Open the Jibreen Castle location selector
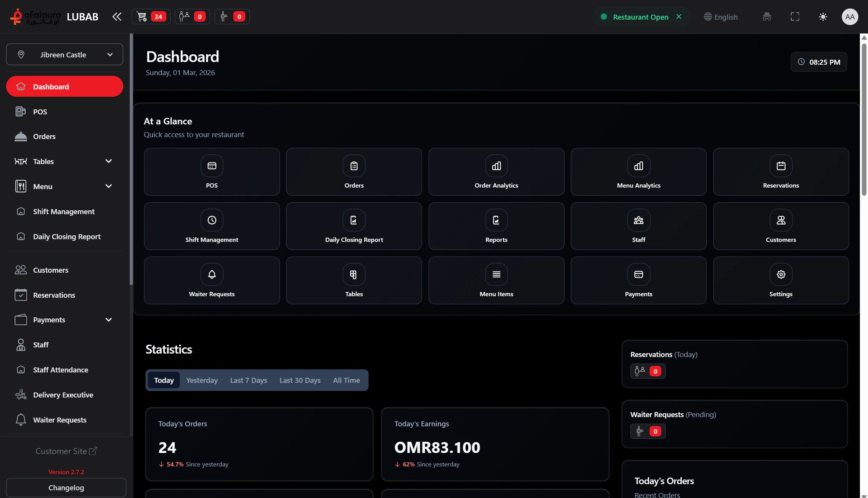 click(64, 54)
